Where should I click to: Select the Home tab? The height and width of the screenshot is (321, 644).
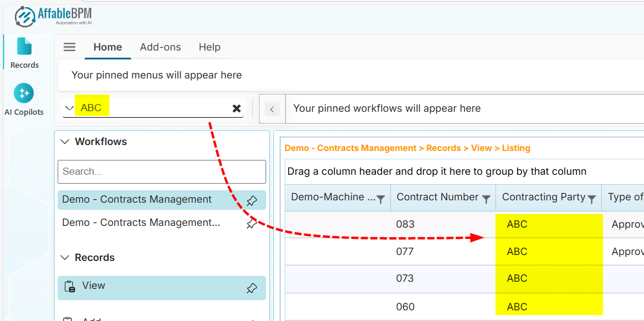pos(108,47)
